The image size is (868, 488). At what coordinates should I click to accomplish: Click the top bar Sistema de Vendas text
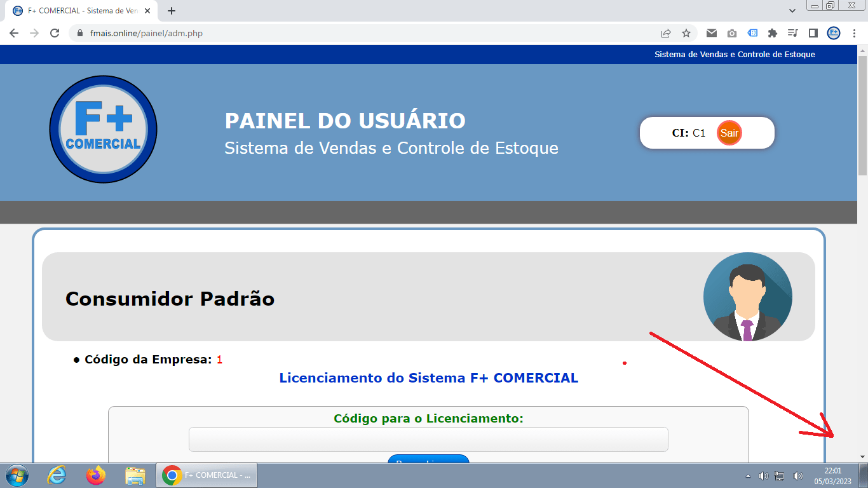click(x=735, y=55)
